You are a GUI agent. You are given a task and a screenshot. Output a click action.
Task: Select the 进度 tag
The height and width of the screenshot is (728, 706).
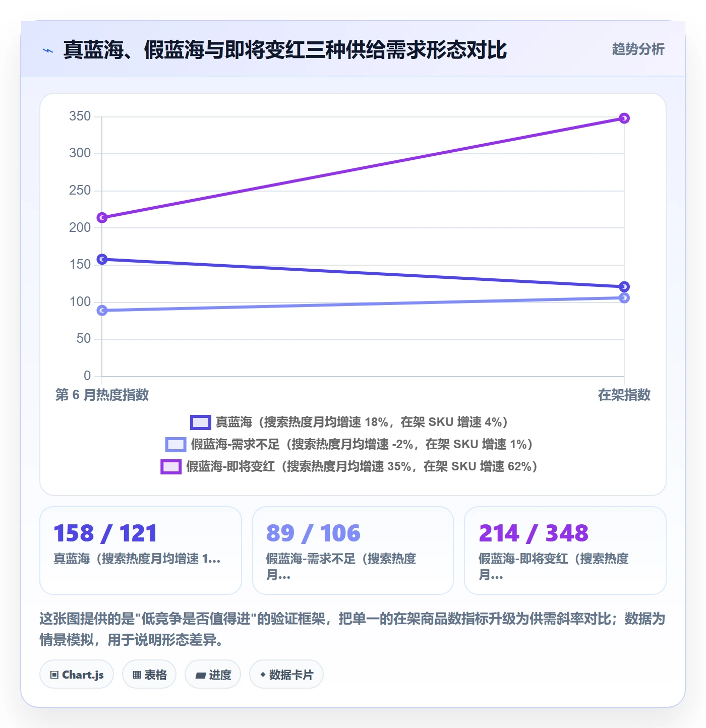tap(213, 675)
